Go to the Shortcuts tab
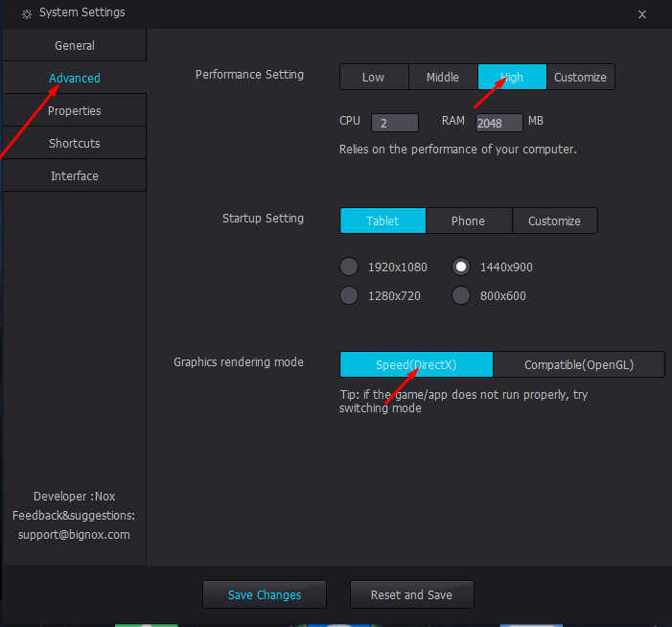The height and width of the screenshot is (627, 672). [x=75, y=143]
